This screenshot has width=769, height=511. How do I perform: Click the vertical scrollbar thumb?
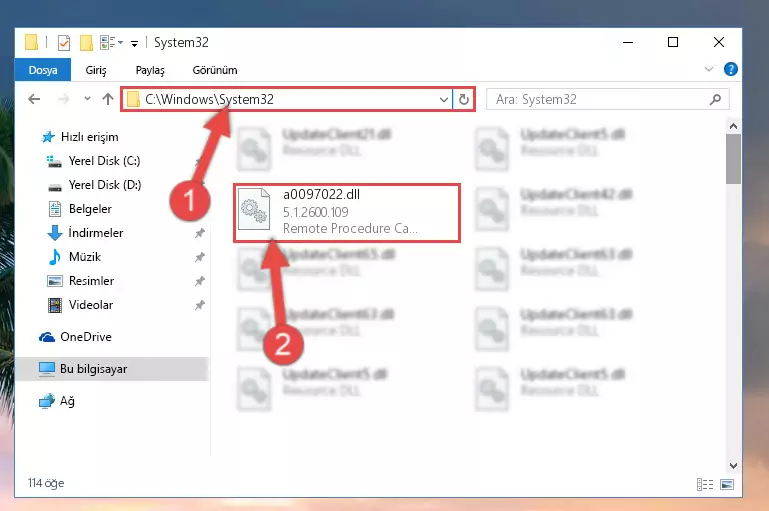(x=733, y=159)
